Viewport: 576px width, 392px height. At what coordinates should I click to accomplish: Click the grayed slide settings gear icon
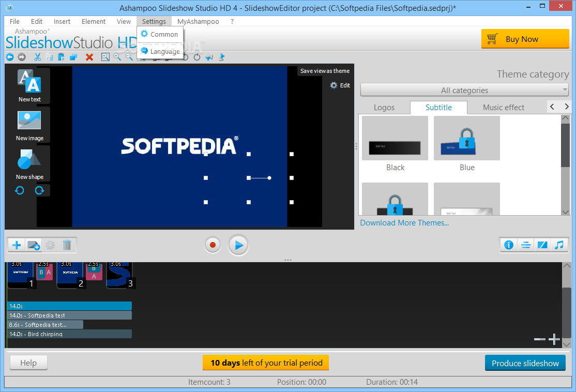[x=50, y=245]
